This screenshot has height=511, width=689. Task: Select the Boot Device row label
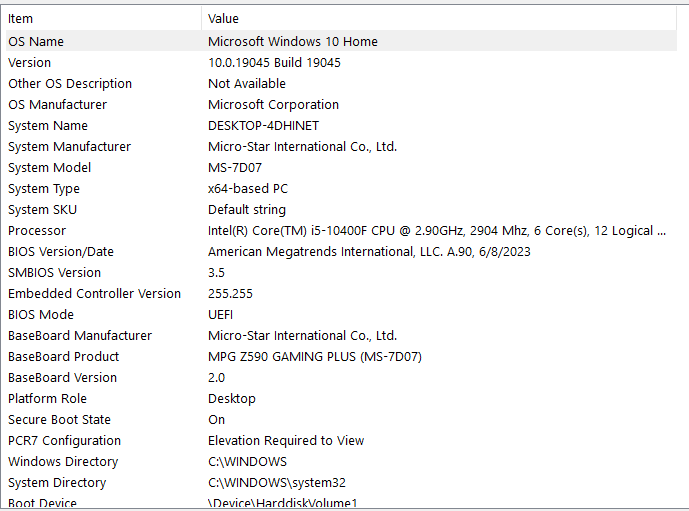pos(42,503)
